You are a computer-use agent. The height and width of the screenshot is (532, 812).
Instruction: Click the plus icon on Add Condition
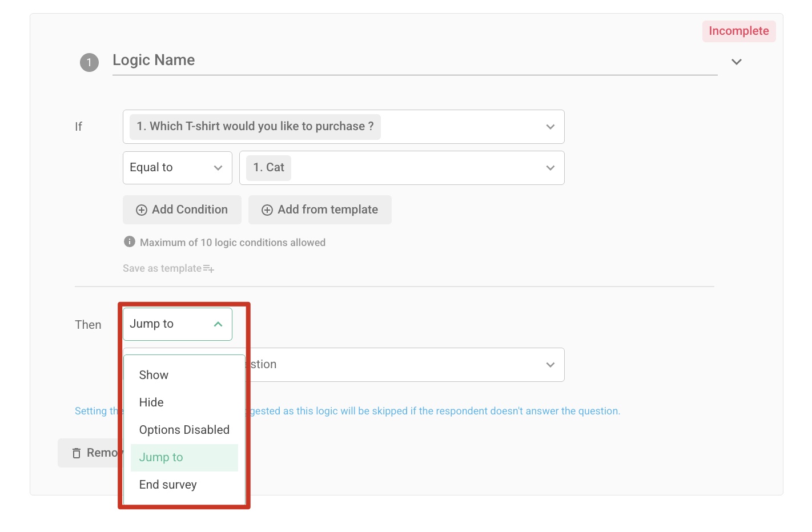coord(141,210)
